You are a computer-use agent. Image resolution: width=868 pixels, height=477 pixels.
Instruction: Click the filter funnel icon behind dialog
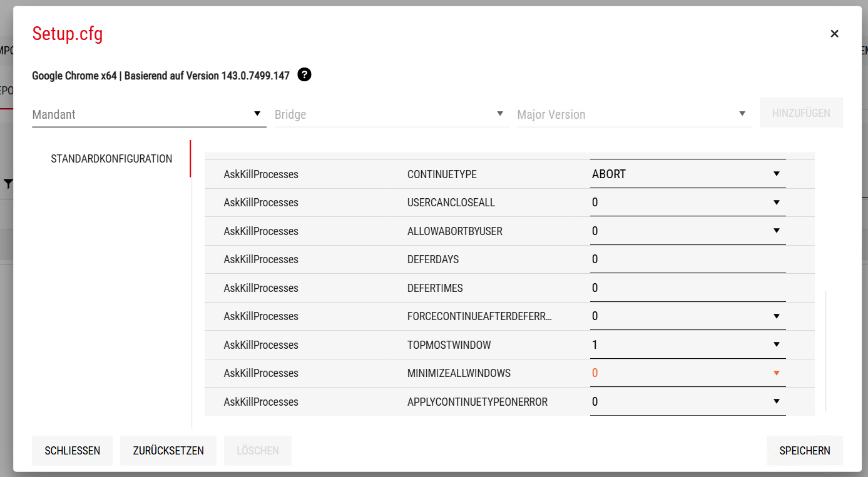click(x=8, y=184)
